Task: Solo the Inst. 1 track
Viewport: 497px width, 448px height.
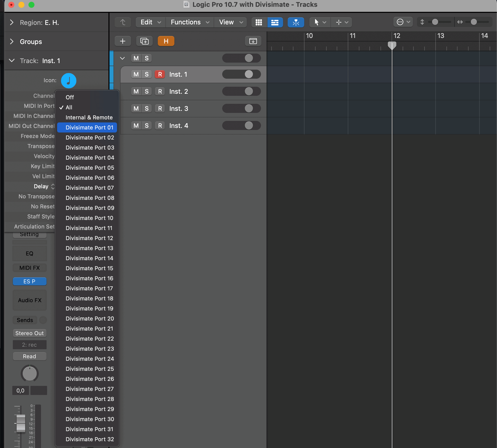Action: tap(147, 74)
